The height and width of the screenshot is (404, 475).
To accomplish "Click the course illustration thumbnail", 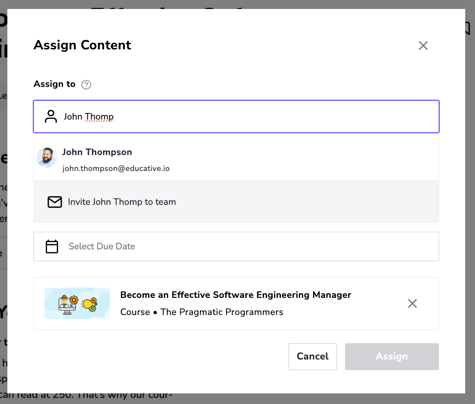I will tap(77, 303).
